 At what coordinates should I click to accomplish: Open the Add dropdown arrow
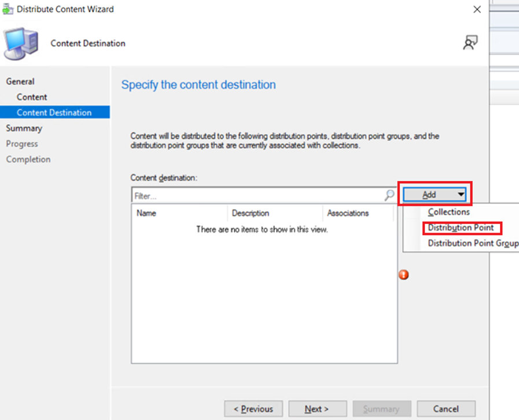tap(461, 194)
